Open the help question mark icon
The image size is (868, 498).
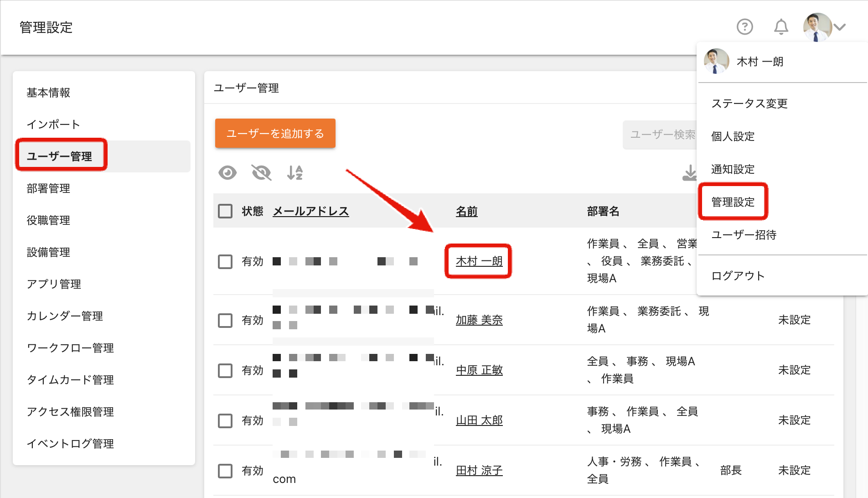[x=745, y=27]
